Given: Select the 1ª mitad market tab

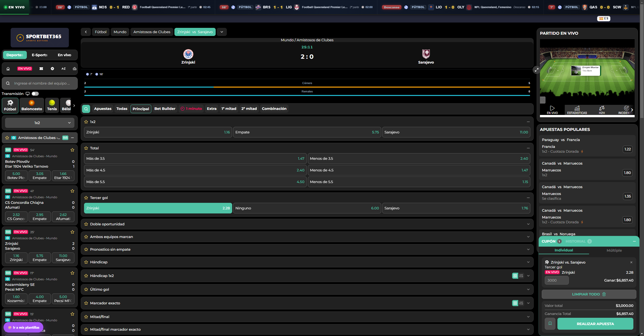Looking at the screenshot, I should click(229, 109).
